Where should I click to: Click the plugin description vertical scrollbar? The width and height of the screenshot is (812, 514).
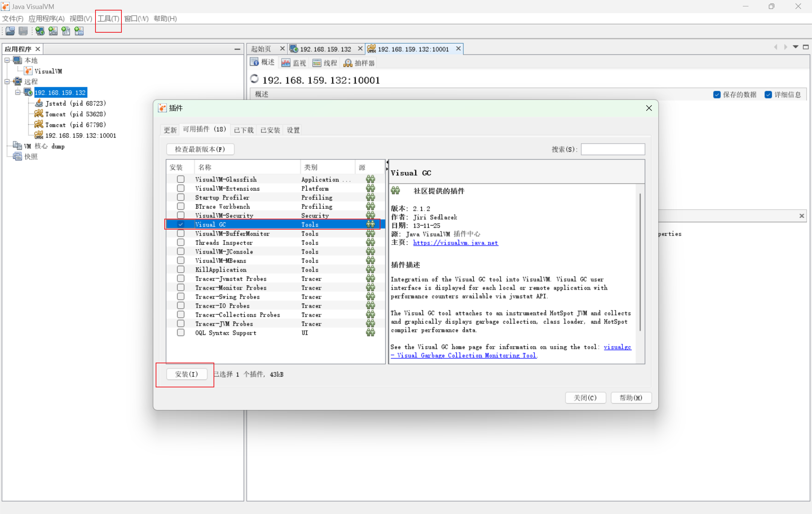[x=640, y=263]
